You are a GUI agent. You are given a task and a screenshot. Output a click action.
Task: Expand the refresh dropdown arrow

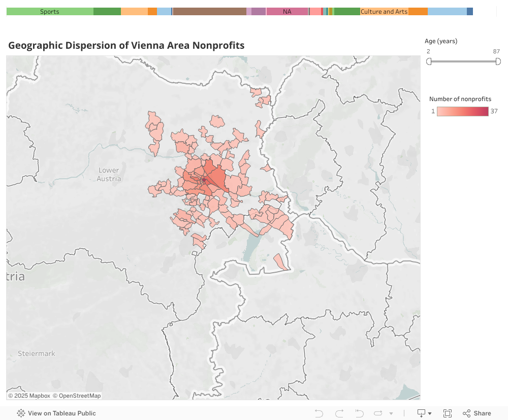(391, 414)
